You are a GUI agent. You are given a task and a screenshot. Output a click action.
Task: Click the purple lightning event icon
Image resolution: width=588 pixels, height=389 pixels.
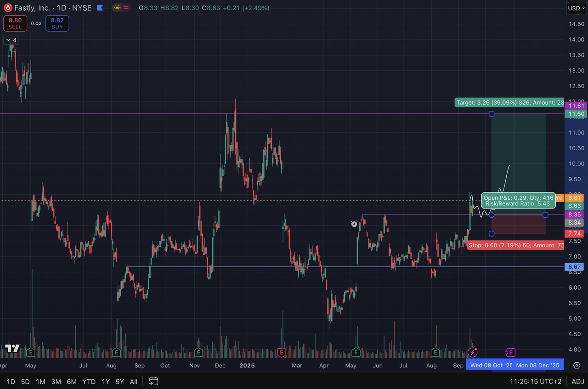472,352
